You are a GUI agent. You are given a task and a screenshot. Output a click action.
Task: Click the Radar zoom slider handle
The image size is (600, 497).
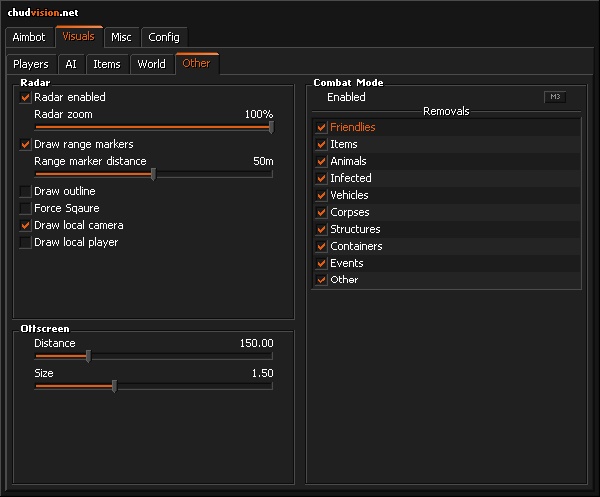tap(271, 127)
